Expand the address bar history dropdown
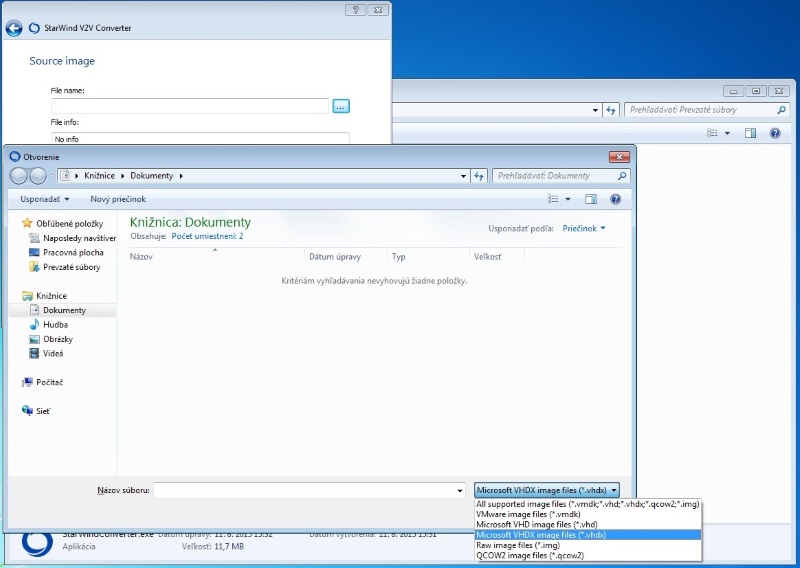Screen dimensions: 800x568 463,176
